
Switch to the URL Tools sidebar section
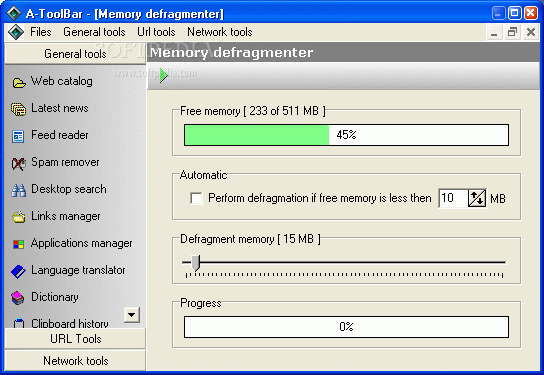[x=75, y=339]
